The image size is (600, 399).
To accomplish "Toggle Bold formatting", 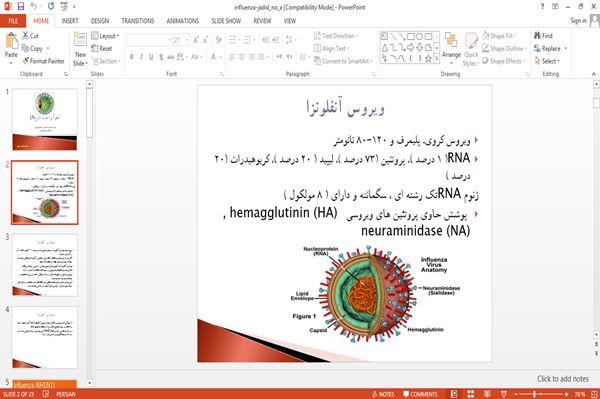I will point(132,57).
